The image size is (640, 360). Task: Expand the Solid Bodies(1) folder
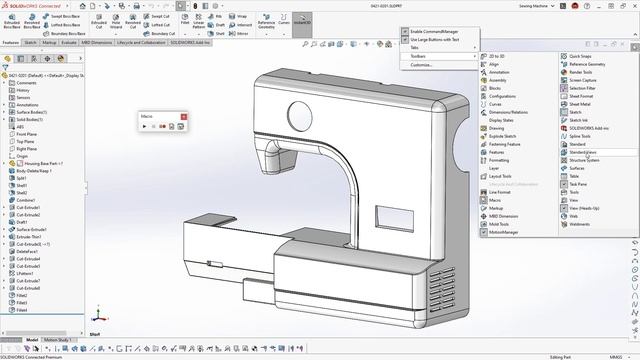(x=4, y=120)
